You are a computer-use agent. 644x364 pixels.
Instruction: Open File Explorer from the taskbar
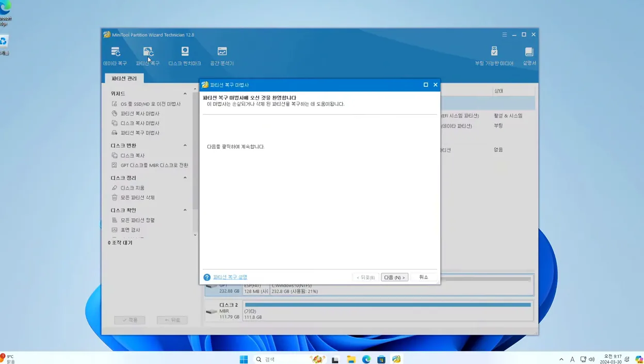point(351,359)
